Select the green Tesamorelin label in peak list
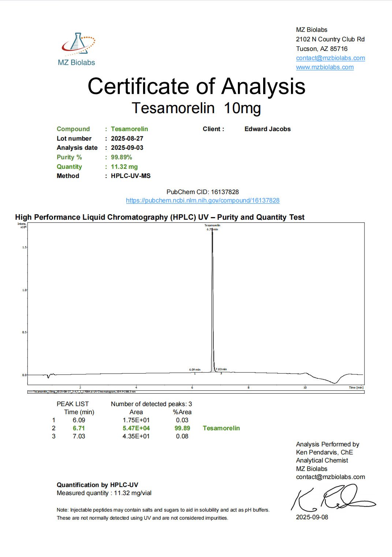 click(221, 428)
